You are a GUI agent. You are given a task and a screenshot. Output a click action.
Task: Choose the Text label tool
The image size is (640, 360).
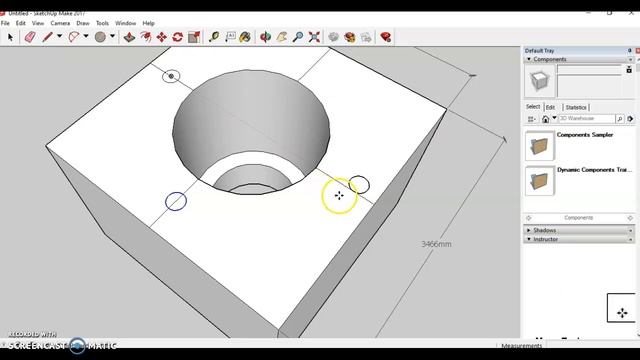click(x=230, y=37)
